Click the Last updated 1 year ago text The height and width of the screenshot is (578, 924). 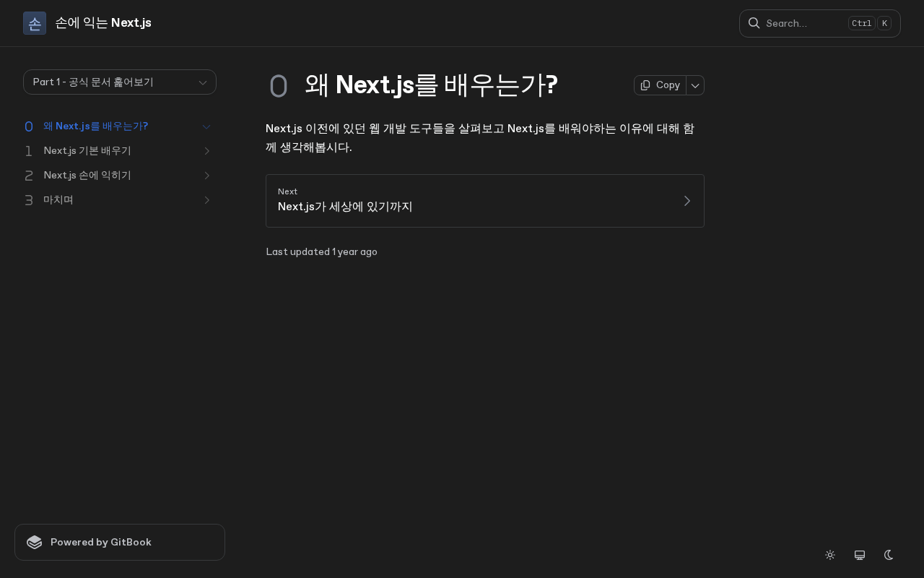pos(321,251)
